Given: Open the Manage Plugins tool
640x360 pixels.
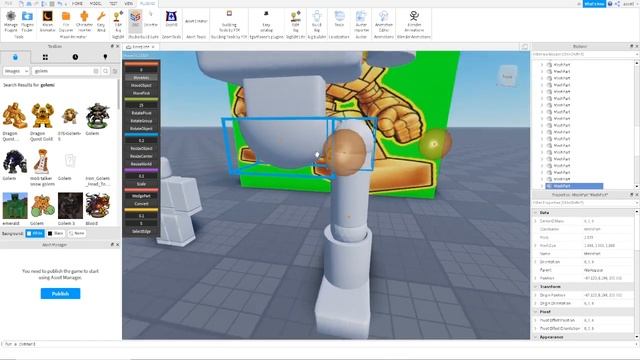Looking at the screenshot, I should 11,21.
